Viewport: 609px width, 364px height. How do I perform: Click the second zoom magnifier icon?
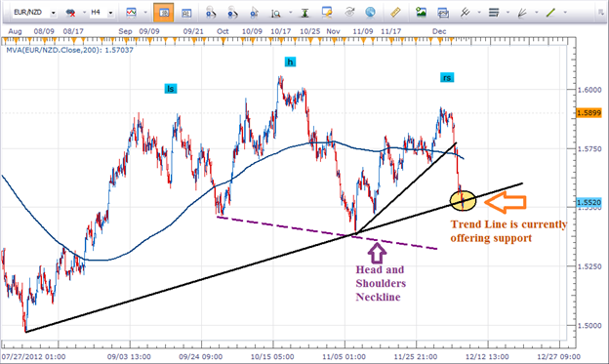click(232, 13)
